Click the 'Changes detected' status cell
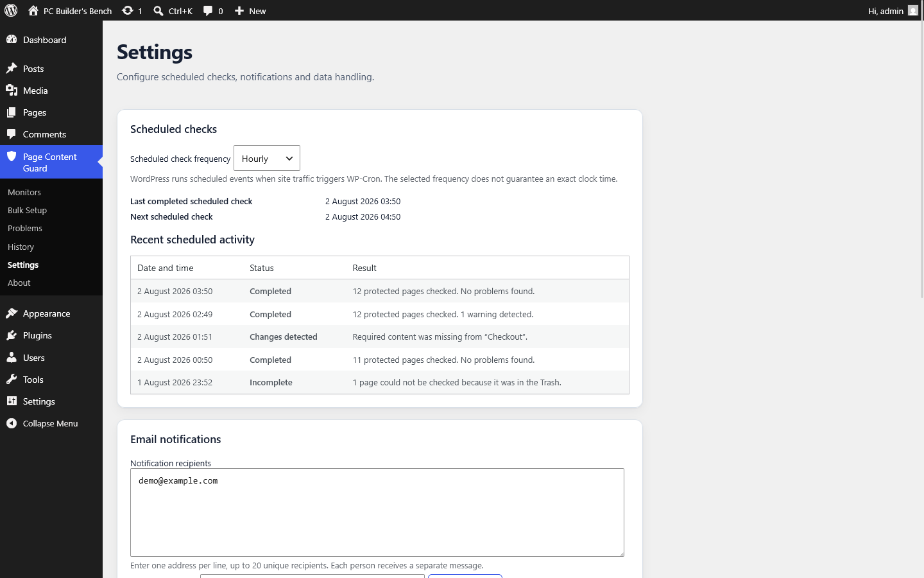 click(x=284, y=337)
